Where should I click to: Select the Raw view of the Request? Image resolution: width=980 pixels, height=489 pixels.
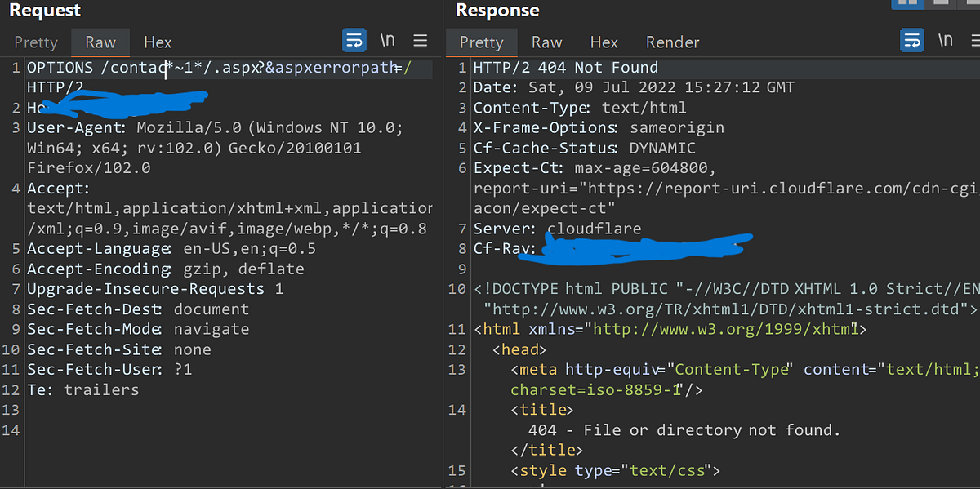click(100, 42)
